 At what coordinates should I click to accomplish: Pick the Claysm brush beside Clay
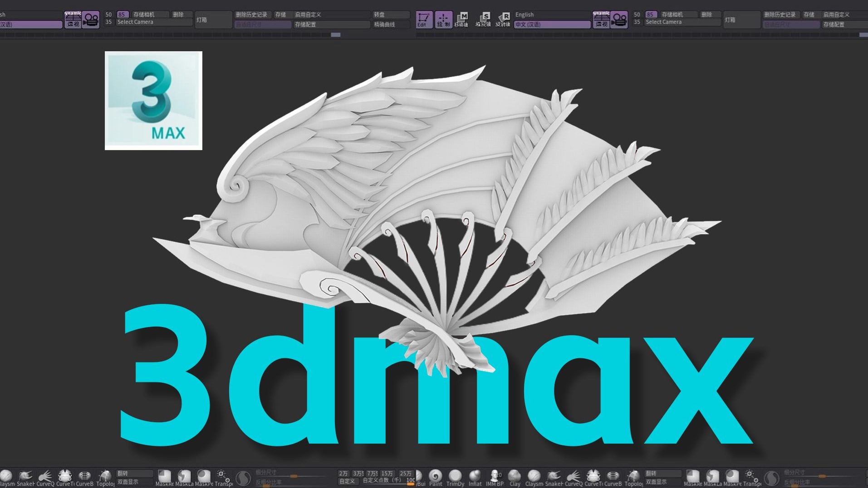point(534,478)
